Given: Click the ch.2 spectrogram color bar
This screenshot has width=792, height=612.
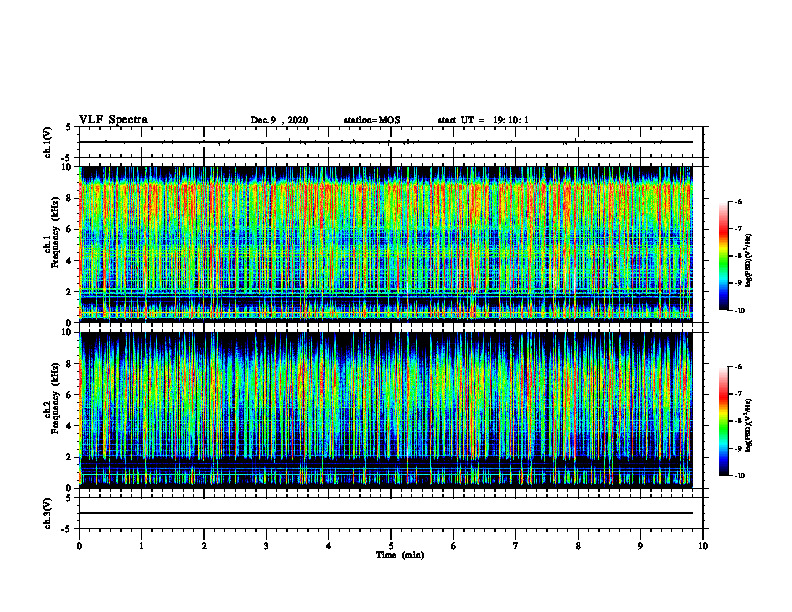Looking at the screenshot, I should click(723, 421).
